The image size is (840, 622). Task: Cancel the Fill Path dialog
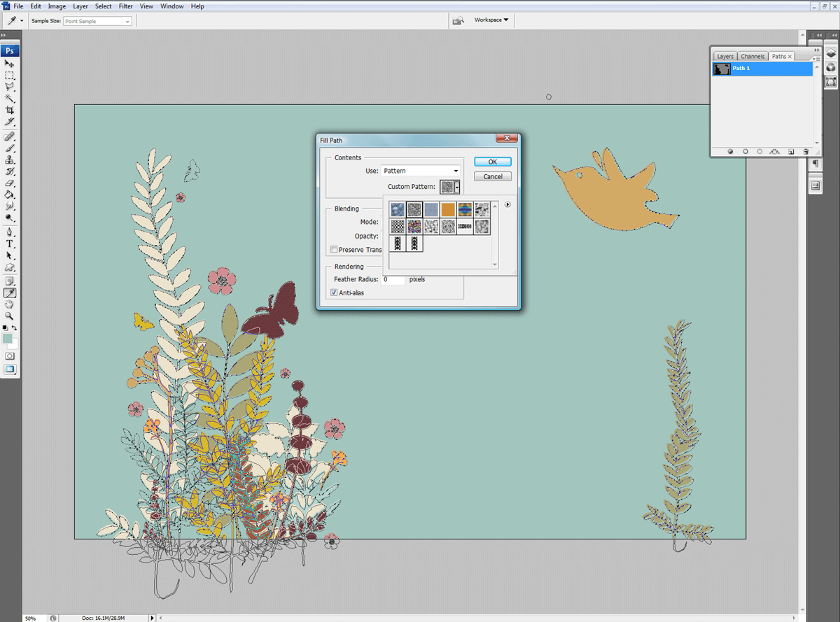(x=492, y=176)
